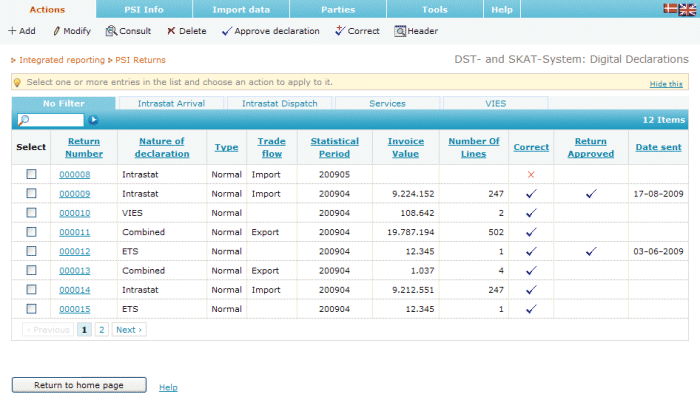Click the magnifier icon in search box
Image resolution: width=700 pixels, height=397 pixels.
tap(24, 120)
